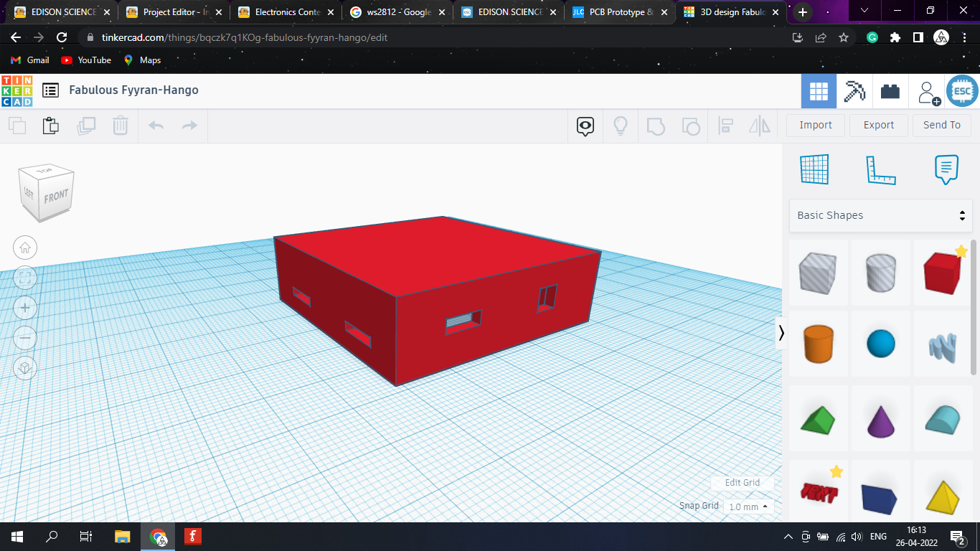Viewport: 980px width, 551px height.
Task: Switch to ws2812 Google tab
Action: click(x=399, y=12)
